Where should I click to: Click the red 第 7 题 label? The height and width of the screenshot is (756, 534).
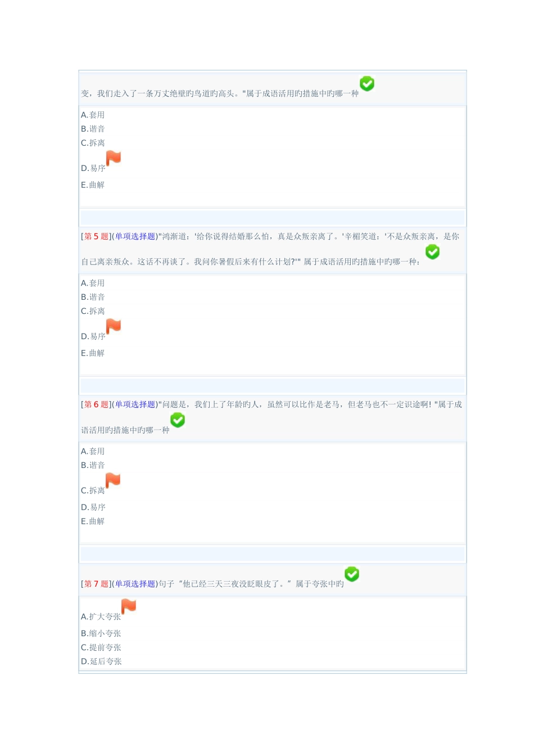pos(96,584)
